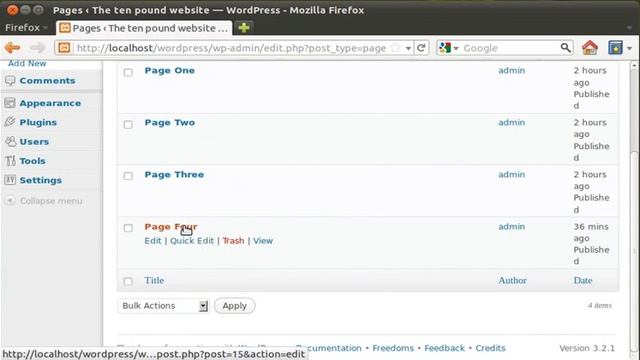Open the Page Two title link
This screenshot has width=640, height=360.
[x=169, y=122]
